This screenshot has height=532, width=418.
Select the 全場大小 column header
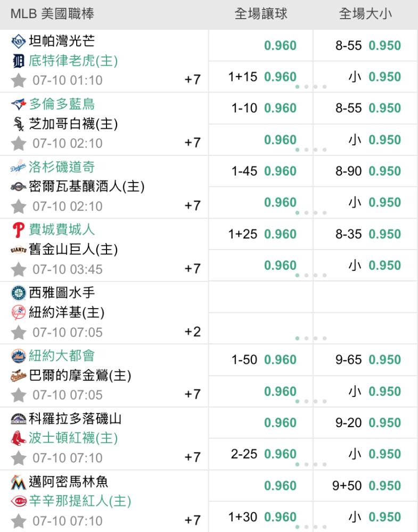(365, 14)
